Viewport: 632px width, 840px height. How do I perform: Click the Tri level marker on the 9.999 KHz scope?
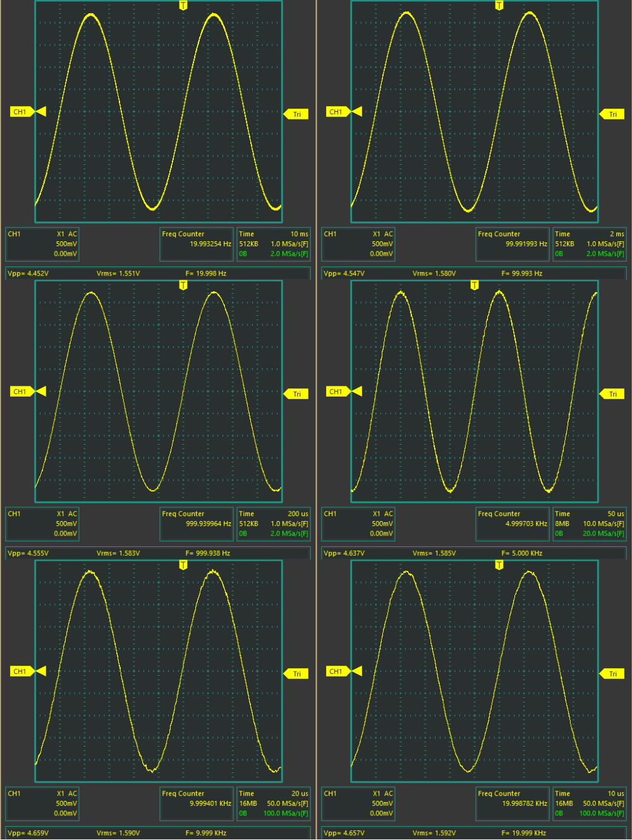point(296,674)
